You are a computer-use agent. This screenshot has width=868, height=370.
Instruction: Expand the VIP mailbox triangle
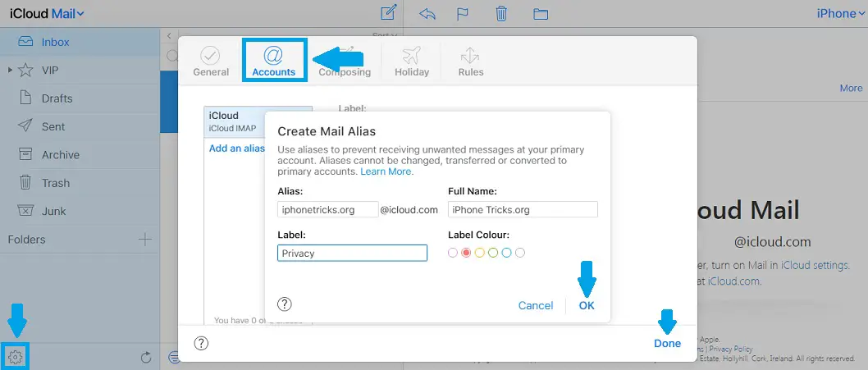[10, 71]
